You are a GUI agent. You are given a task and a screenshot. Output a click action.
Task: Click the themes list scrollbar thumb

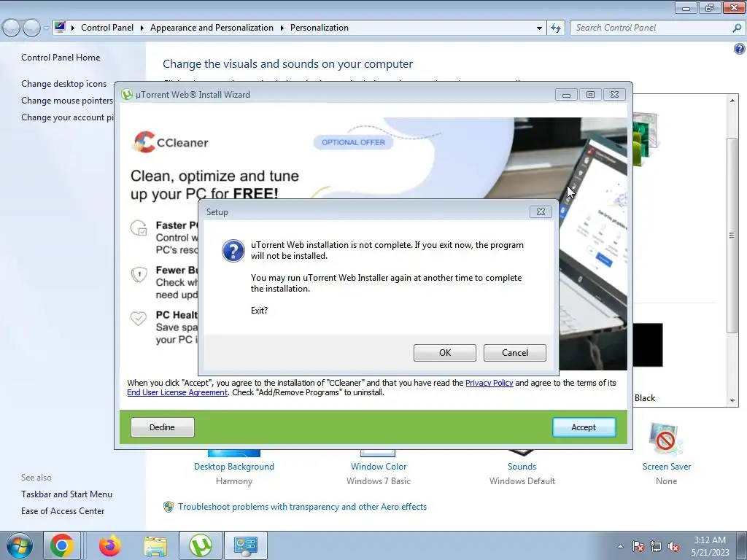732,236
